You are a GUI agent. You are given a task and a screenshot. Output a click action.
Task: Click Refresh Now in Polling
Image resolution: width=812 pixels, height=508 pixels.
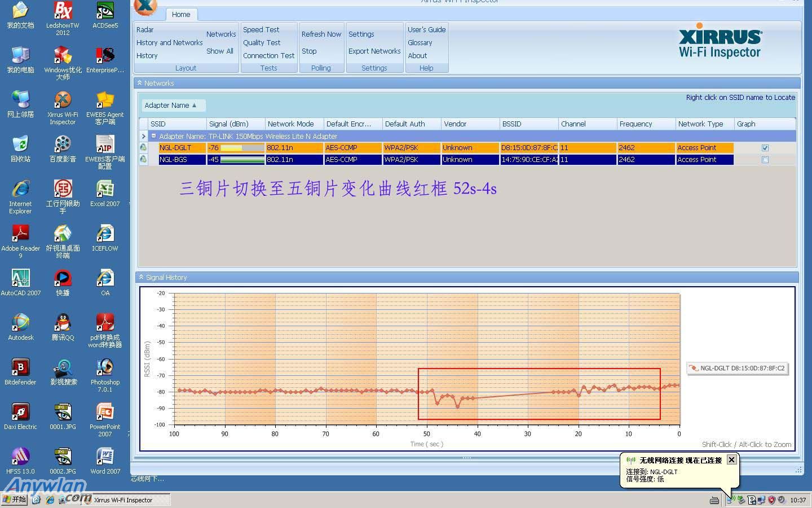[x=321, y=34]
